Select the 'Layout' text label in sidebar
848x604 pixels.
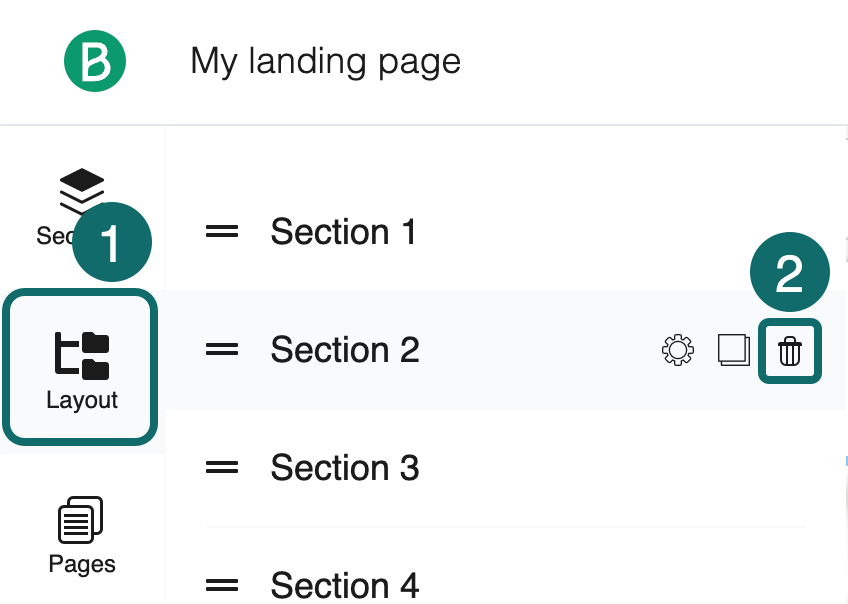point(82,400)
